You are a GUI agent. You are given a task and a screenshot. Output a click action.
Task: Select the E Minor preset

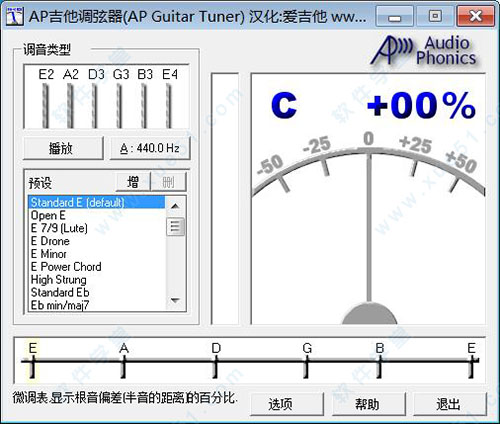click(x=97, y=254)
